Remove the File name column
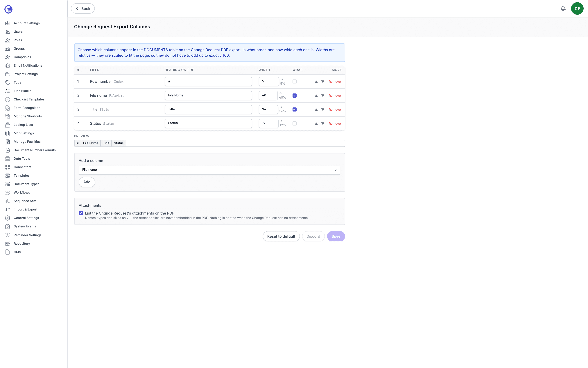Screen dimensions: 588x368 [335, 96]
